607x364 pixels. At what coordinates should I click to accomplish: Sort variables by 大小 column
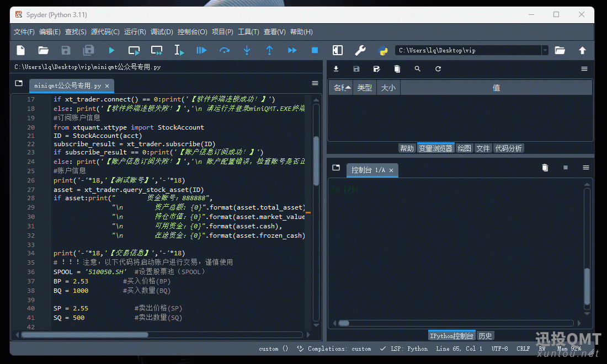(388, 88)
